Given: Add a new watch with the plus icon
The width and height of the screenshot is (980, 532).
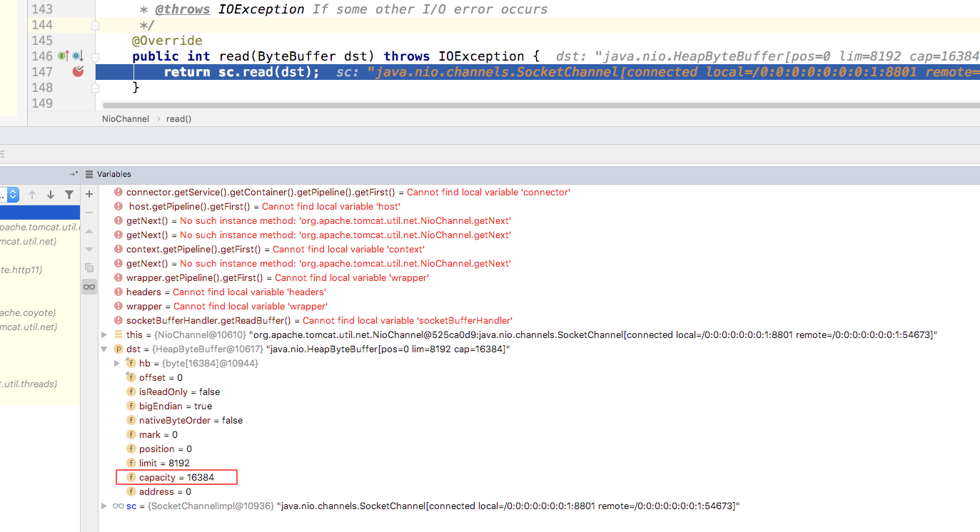Looking at the screenshot, I should [89, 194].
